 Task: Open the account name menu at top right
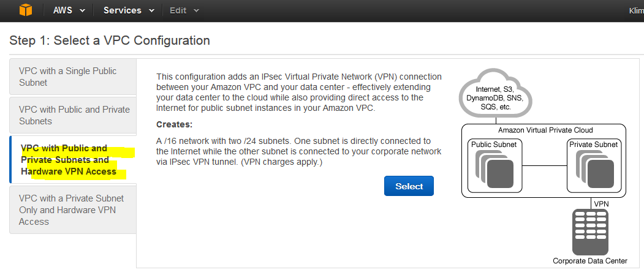[636, 10]
